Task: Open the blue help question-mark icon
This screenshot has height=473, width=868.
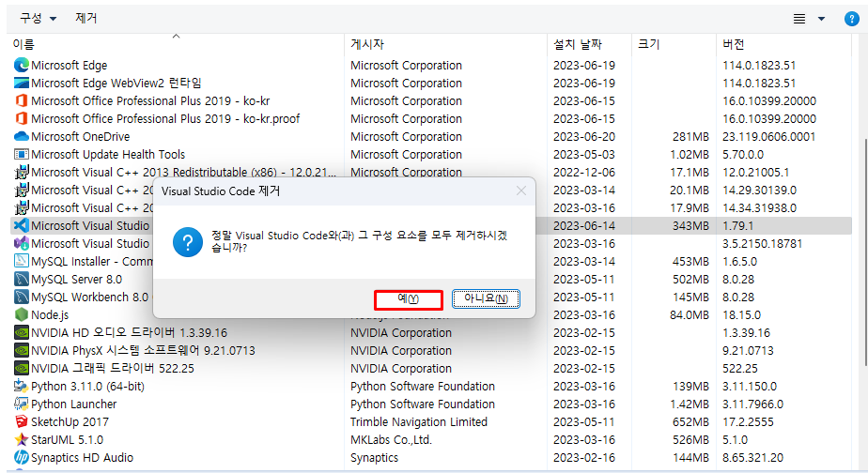Action: point(851,19)
